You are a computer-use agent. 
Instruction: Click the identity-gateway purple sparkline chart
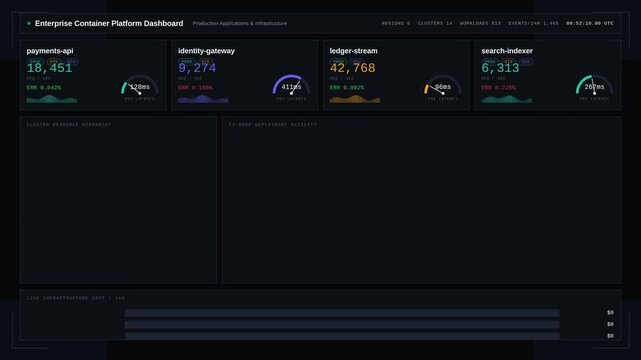pyautogui.click(x=203, y=99)
